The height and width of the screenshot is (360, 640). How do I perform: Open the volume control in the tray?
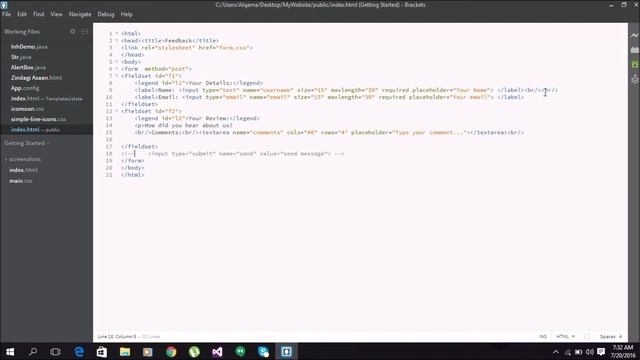click(589, 352)
